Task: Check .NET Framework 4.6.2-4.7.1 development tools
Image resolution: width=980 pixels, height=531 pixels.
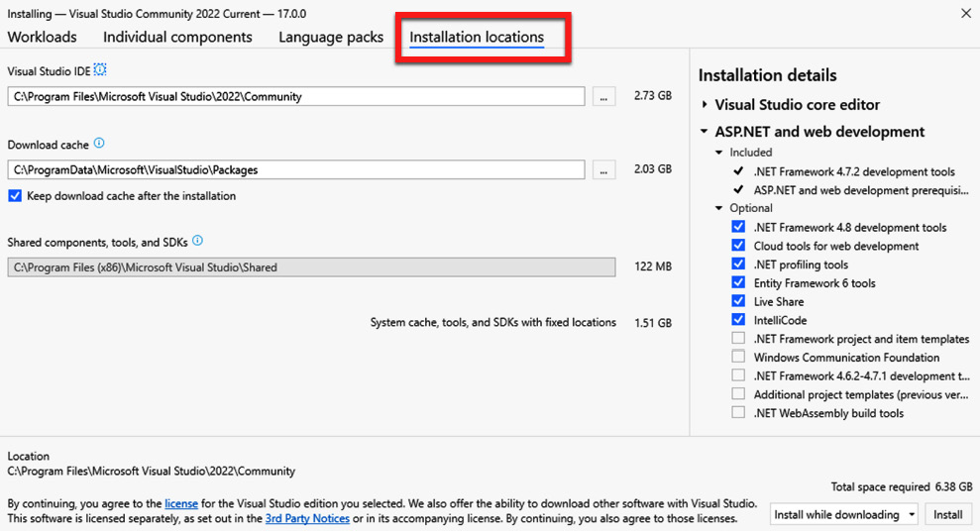Action: click(738, 375)
